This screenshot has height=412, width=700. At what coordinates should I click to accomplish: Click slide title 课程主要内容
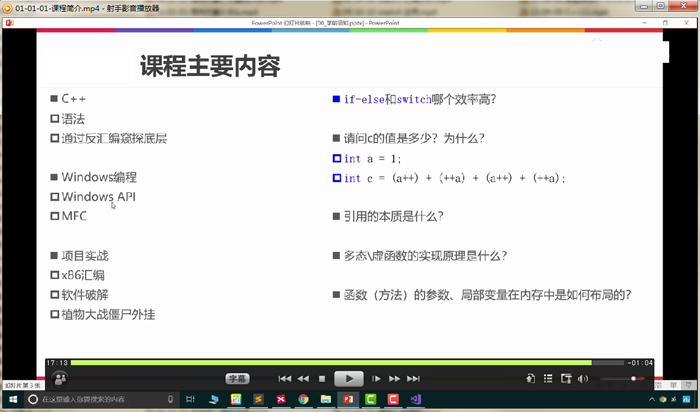tap(210, 66)
